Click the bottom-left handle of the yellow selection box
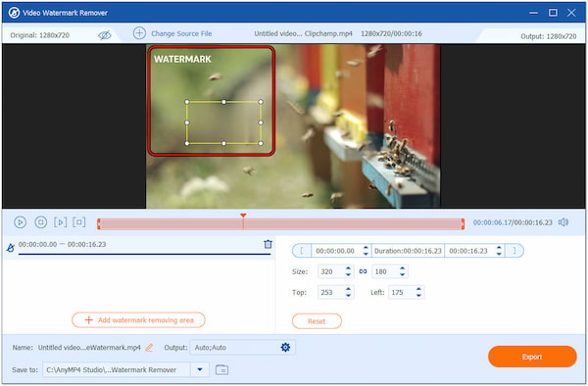Viewport: 588px width, 386px height. [x=187, y=143]
